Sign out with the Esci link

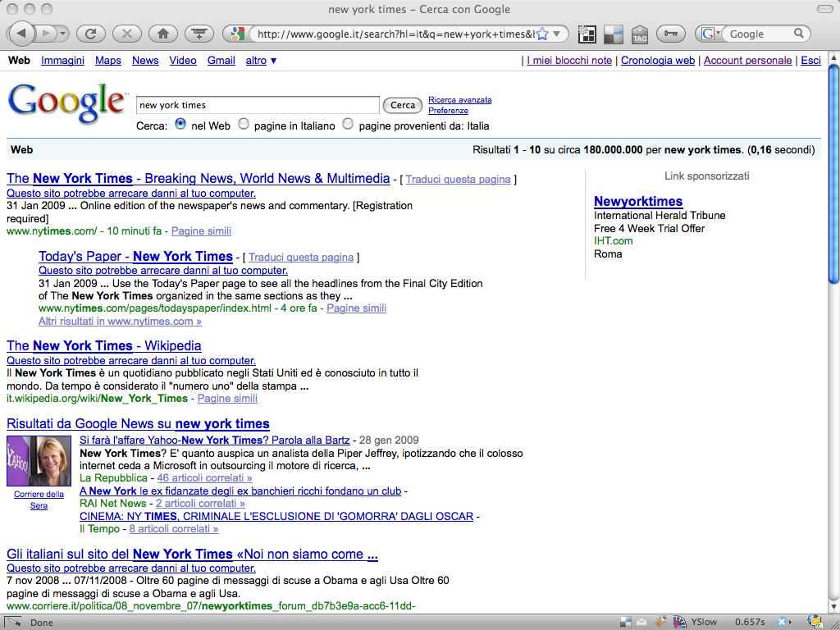click(x=811, y=61)
